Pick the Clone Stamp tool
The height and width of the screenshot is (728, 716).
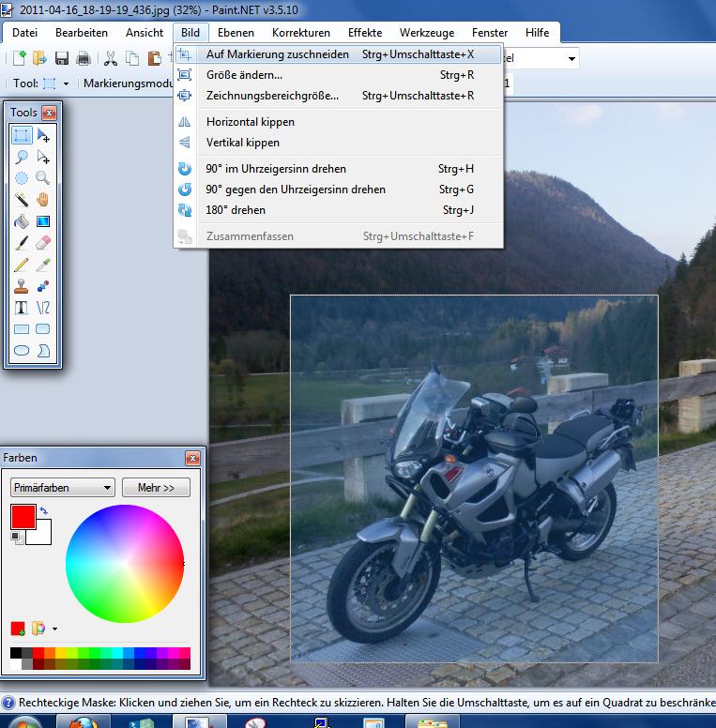[x=22, y=286]
